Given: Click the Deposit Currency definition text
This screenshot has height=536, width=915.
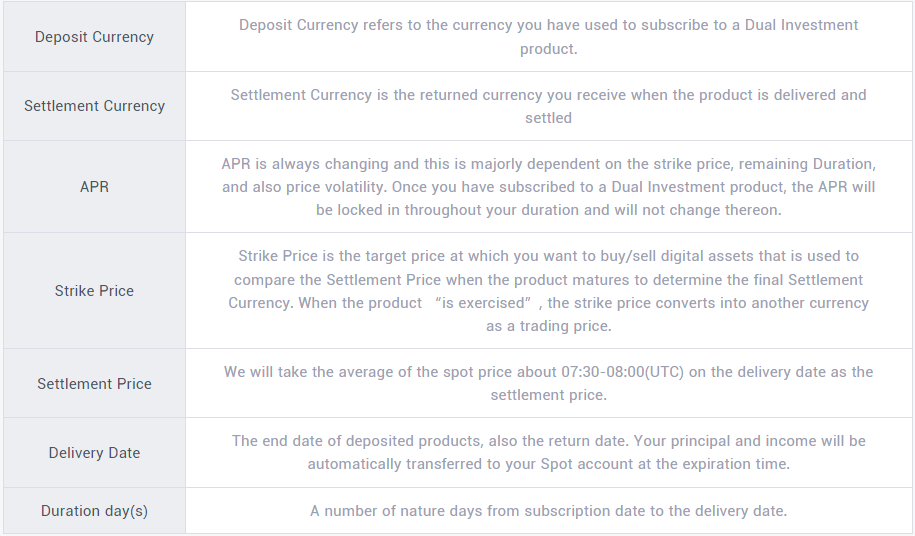Looking at the screenshot, I should point(549,37).
